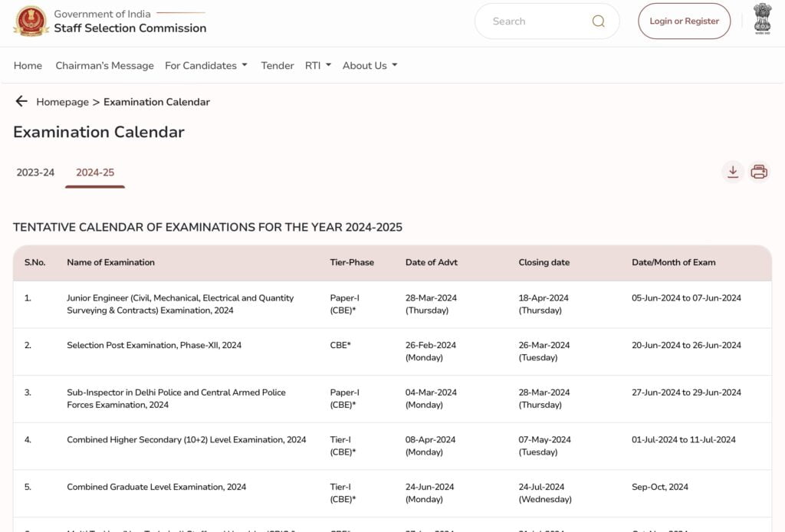785x532 pixels.
Task: Select Selection Post Examination, Phase-XII, 2024
Action: tap(154, 345)
